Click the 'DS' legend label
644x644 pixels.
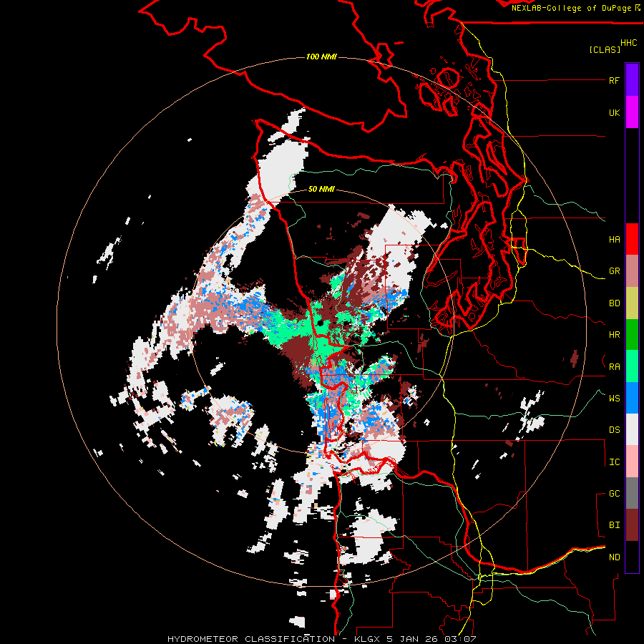pyautogui.click(x=614, y=430)
